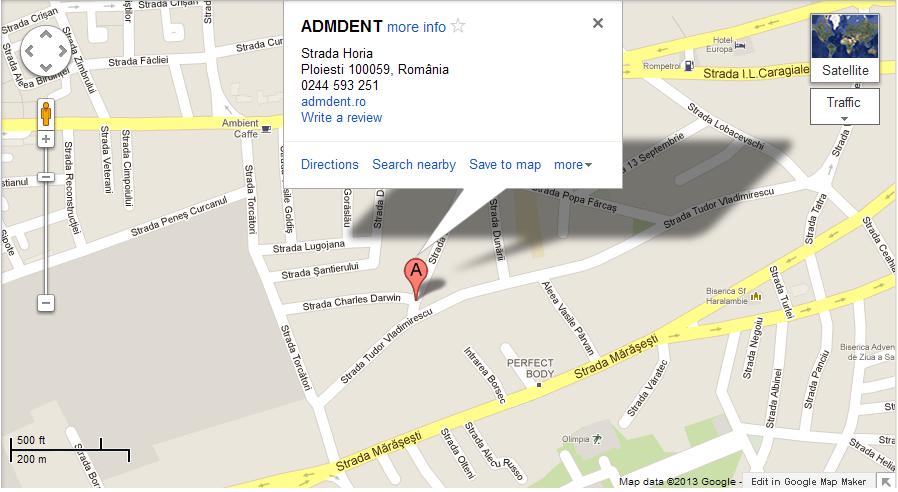Choose Search nearby in the info window

coord(414,164)
